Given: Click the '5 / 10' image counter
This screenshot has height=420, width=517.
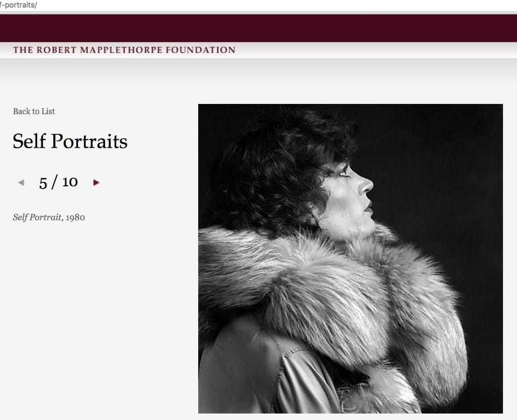Looking at the screenshot, I should point(58,182).
